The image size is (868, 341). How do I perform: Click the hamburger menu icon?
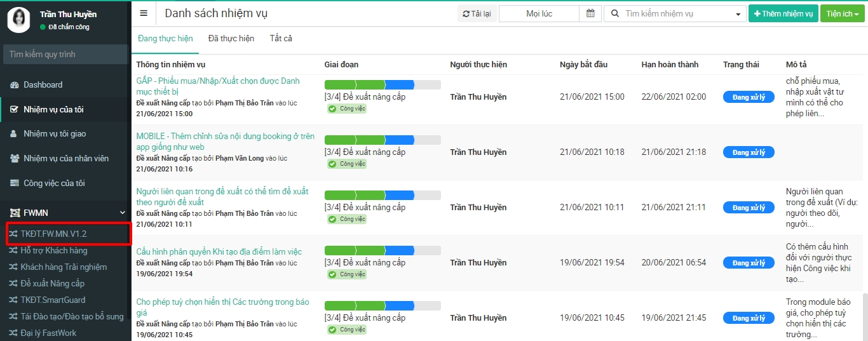coord(144,13)
